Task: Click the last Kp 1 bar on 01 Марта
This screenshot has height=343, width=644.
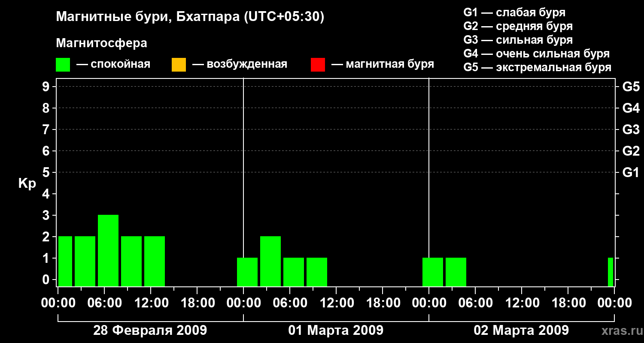Action: pos(317,272)
